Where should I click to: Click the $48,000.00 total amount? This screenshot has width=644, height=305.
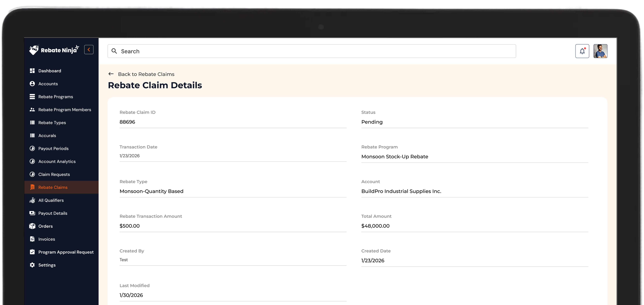(375, 226)
